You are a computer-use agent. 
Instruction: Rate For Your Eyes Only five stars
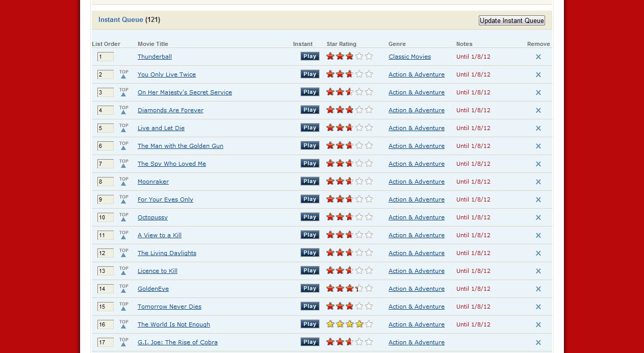point(369,199)
